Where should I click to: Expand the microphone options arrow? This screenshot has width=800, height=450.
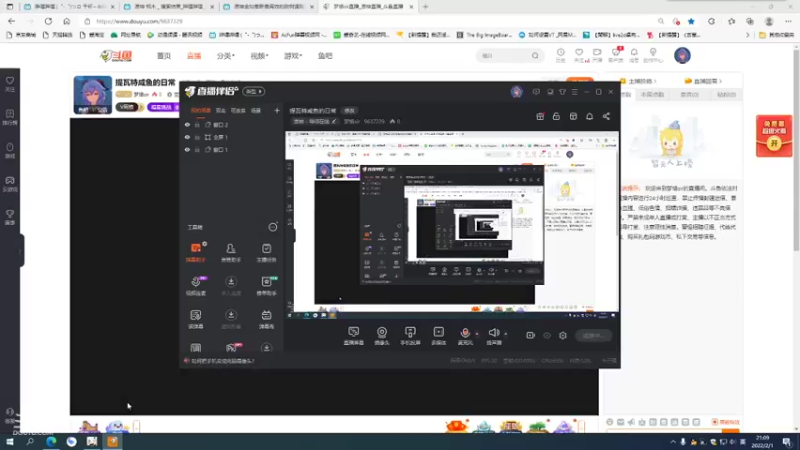(x=477, y=334)
